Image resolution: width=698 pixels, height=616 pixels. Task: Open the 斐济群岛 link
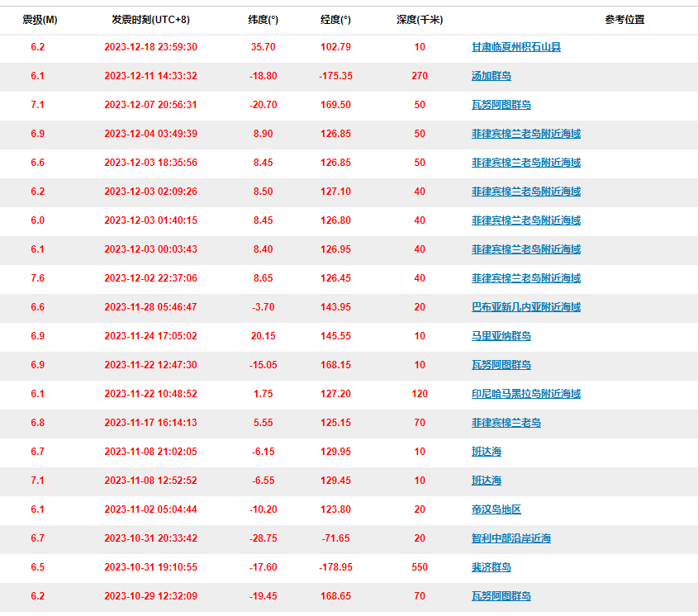point(491,568)
